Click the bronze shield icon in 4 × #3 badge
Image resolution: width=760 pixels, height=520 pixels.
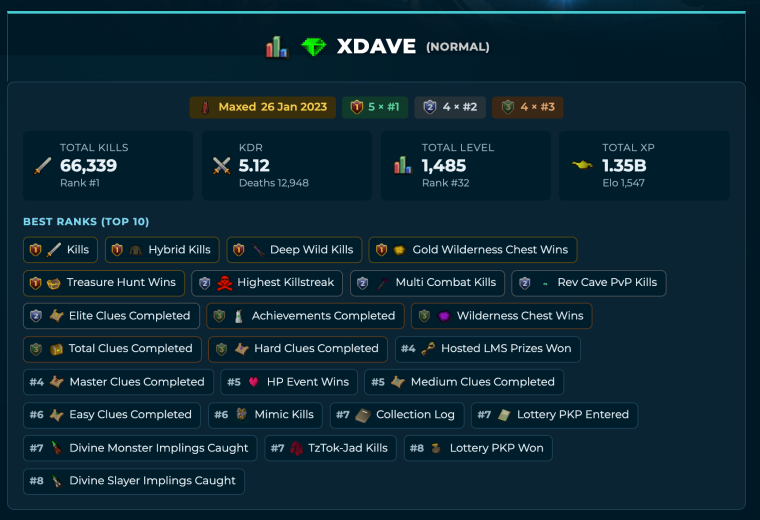(x=507, y=107)
